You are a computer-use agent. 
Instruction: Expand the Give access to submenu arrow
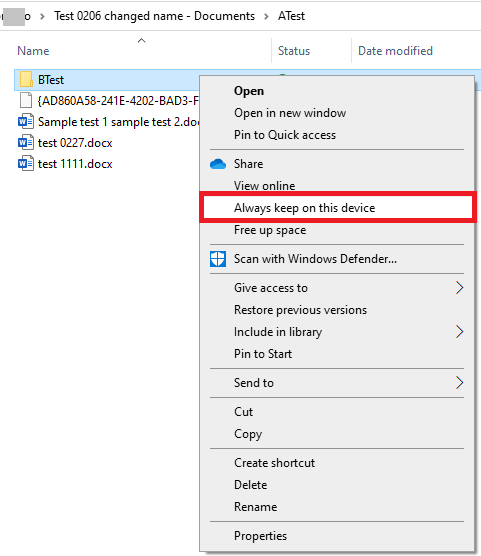pos(459,288)
